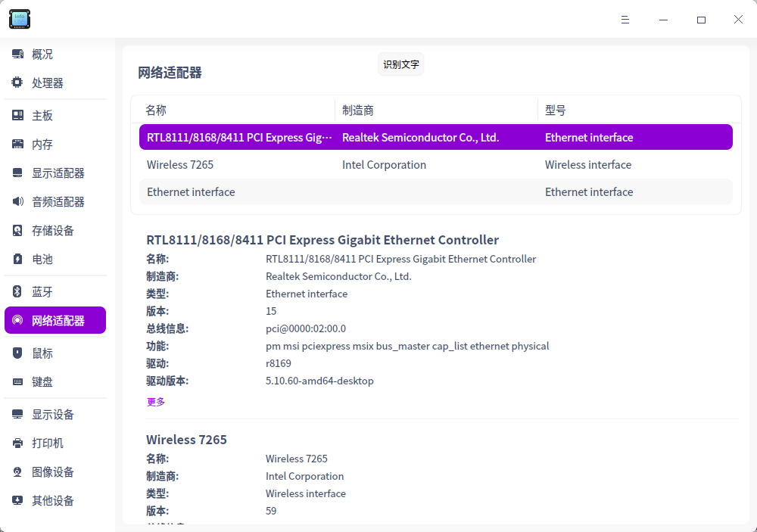Select 键盘 sidebar label
Image resolution: width=757 pixels, height=532 pixels.
tap(42, 382)
